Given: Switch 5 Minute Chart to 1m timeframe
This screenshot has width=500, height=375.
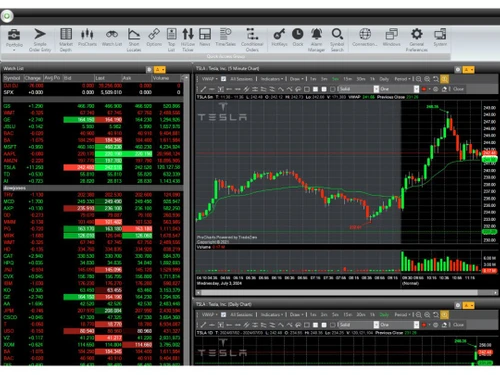Looking at the screenshot, I should click(x=313, y=79).
